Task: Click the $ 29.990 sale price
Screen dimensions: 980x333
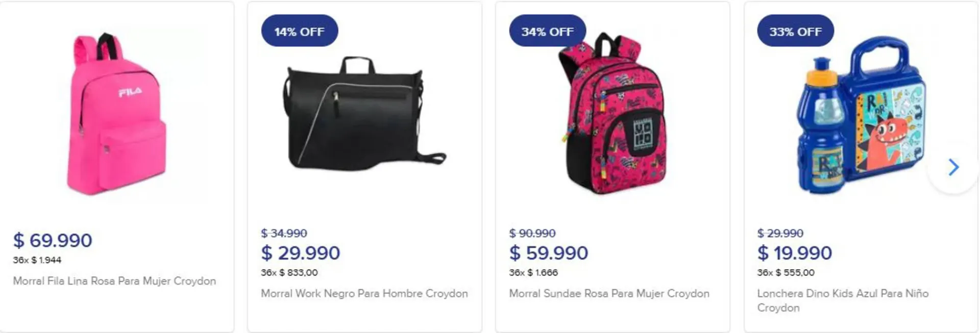Action: (x=300, y=253)
